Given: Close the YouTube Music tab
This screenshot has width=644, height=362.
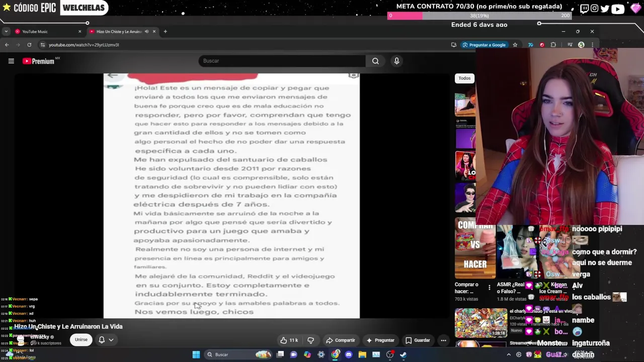Looking at the screenshot, I should 79,32.
